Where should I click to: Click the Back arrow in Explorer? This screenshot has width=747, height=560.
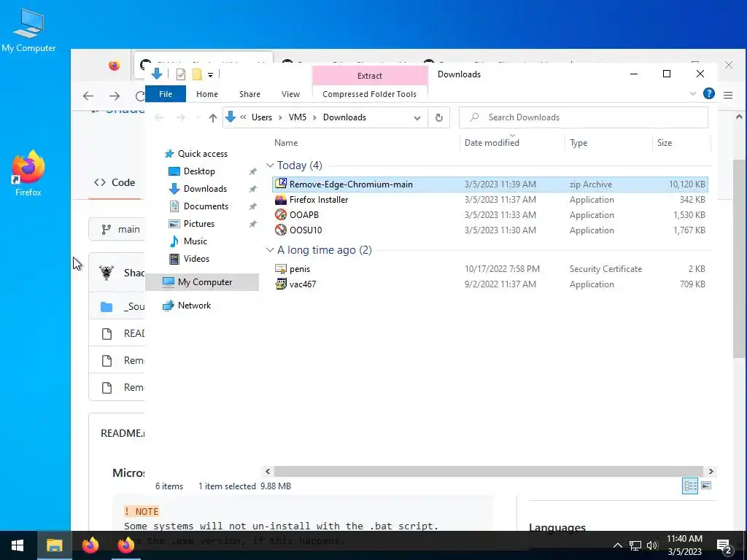coord(159,117)
